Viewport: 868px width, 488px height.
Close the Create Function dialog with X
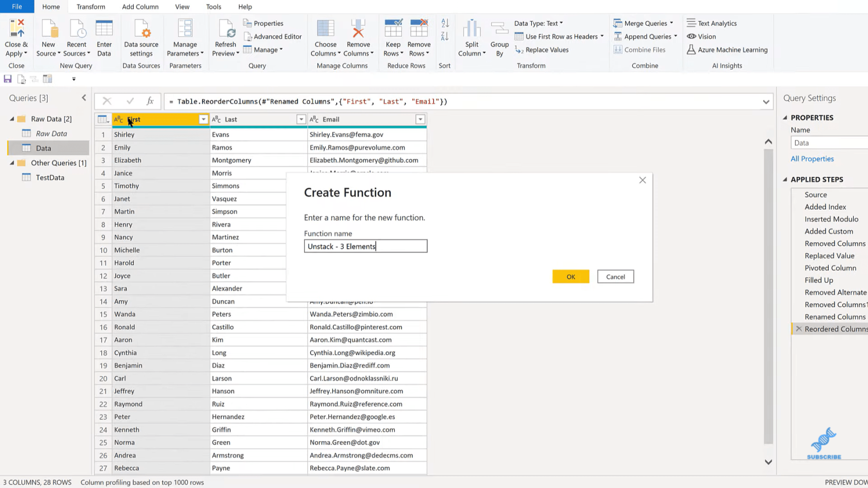642,180
